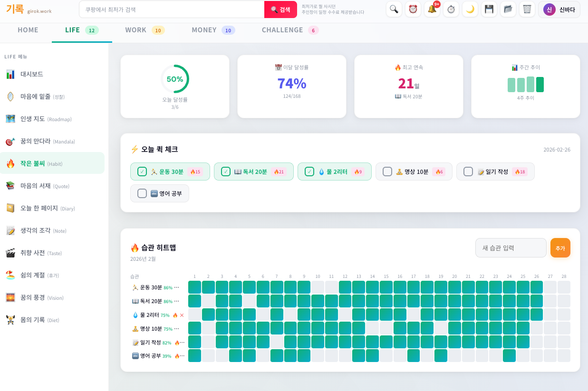Click red X delete icon on 물 2리터 row

click(x=182, y=315)
